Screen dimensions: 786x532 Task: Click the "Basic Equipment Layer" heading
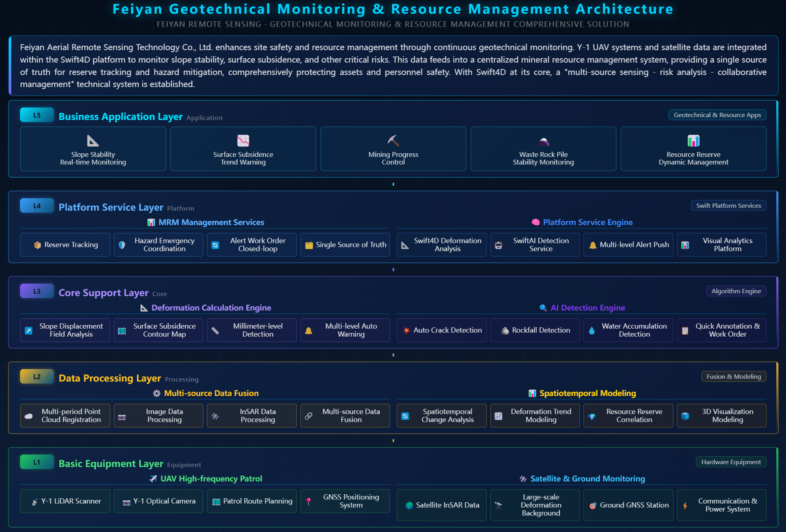coord(111,464)
